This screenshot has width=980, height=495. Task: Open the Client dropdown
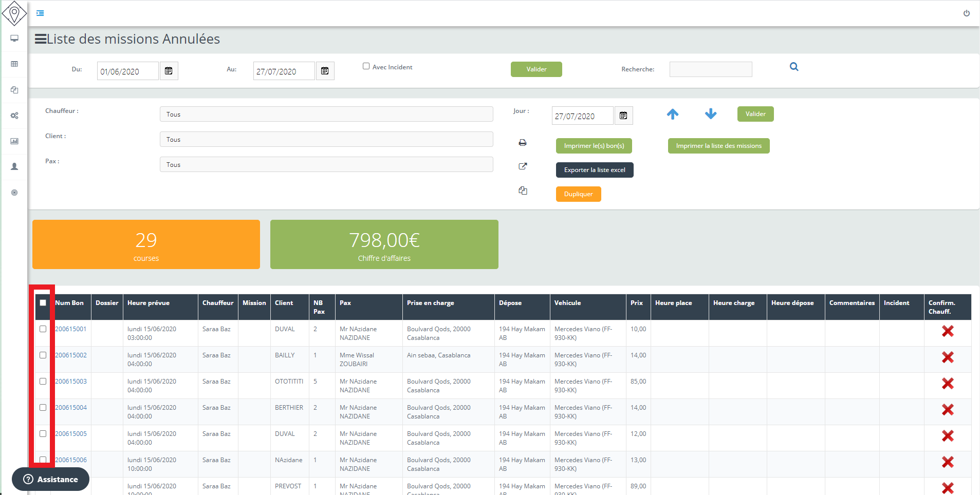326,139
